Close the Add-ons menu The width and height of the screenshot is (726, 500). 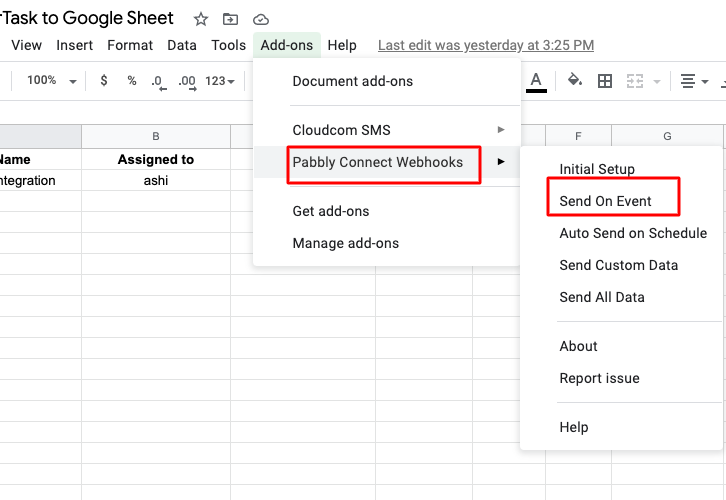(287, 45)
